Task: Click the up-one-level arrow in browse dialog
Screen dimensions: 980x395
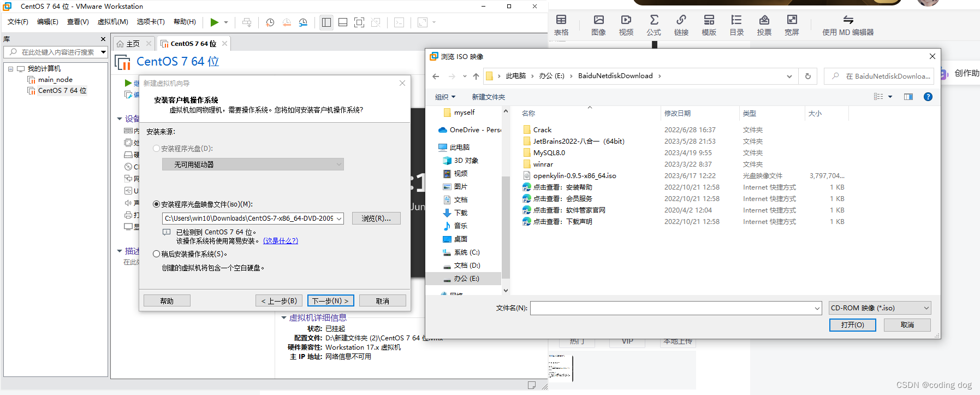Action: (x=476, y=76)
